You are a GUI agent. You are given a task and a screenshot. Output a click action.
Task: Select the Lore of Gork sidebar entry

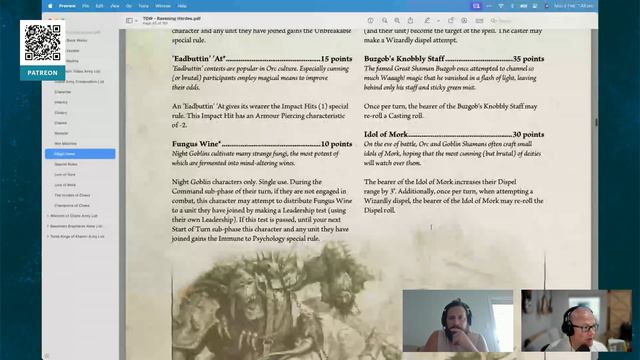click(x=65, y=174)
